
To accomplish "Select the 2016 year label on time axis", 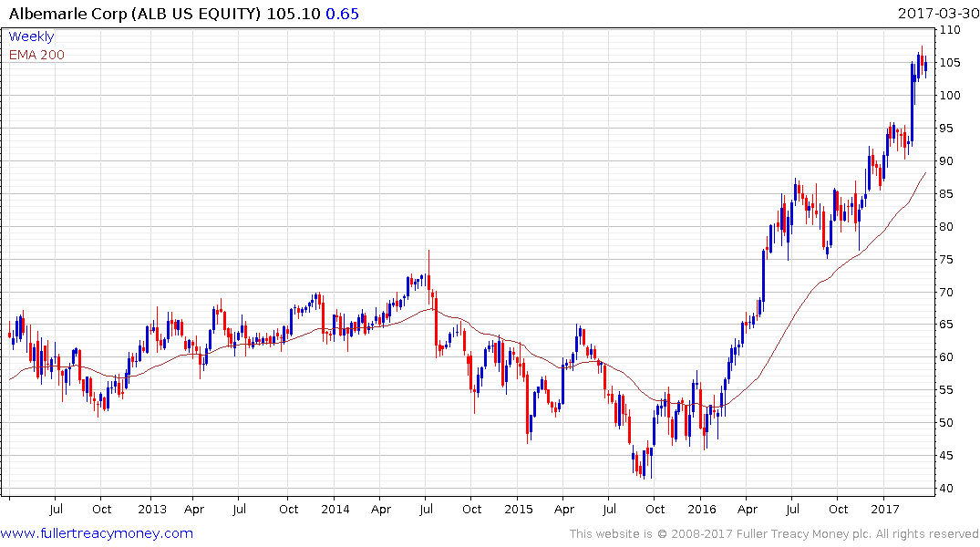I will click(701, 509).
